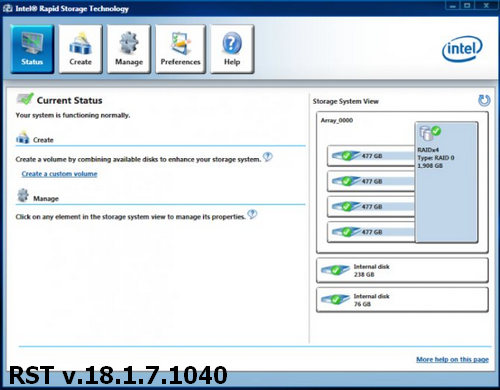Viewport: 500px width, 390px height.
Task: Click the Create section icon
Action: (23, 137)
